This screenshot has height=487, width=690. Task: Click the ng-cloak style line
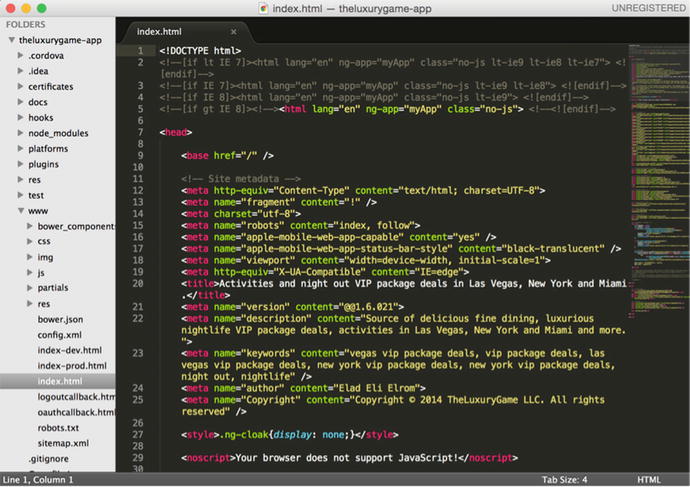290,435
